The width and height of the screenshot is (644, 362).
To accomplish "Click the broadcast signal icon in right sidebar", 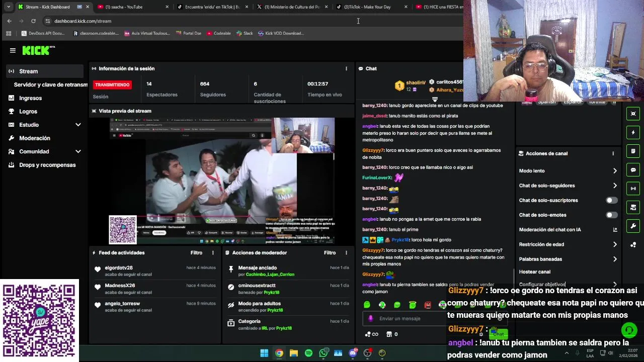I will pos(633,189).
